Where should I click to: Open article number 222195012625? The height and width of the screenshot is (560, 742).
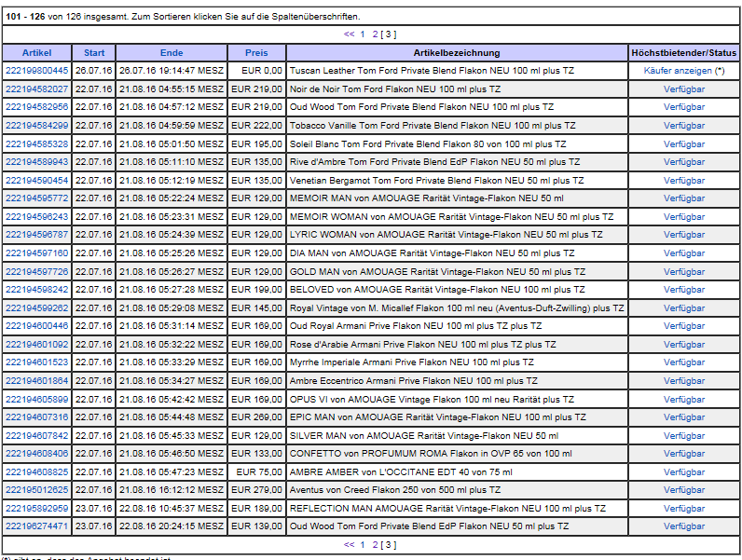pyautogui.click(x=37, y=490)
